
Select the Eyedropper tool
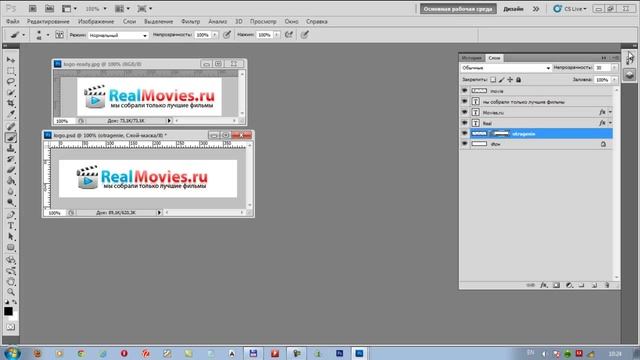click(11, 114)
